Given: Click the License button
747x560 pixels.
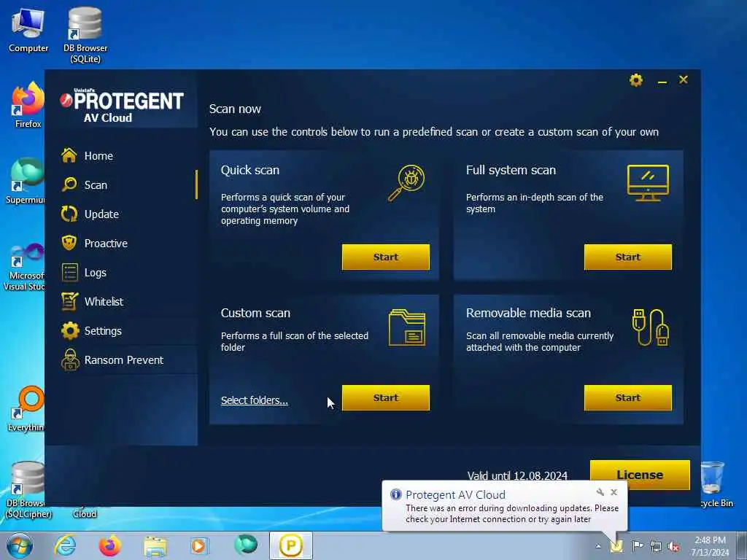Looking at the screenshot, I should click(639, 475).
